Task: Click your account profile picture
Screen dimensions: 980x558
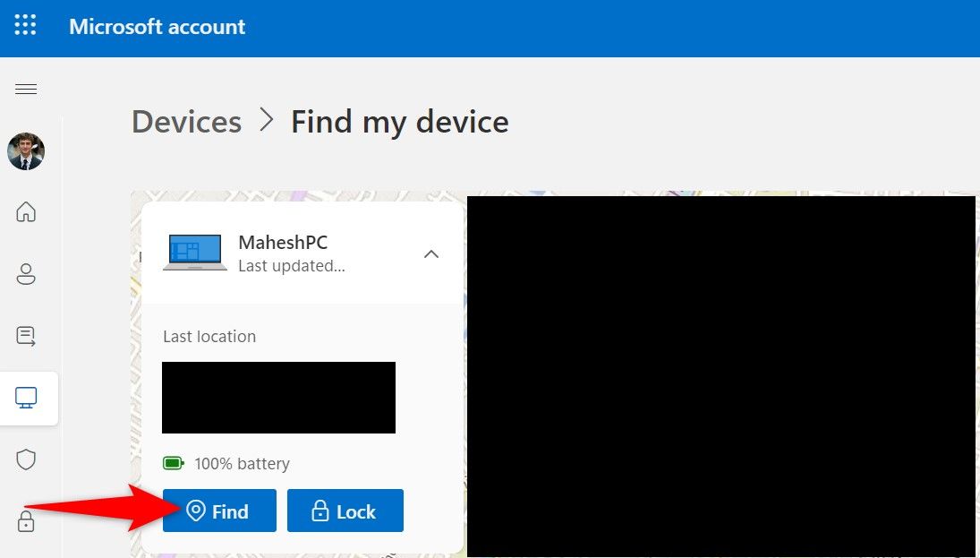Action: pyautogui.click(x=26, y=151)
